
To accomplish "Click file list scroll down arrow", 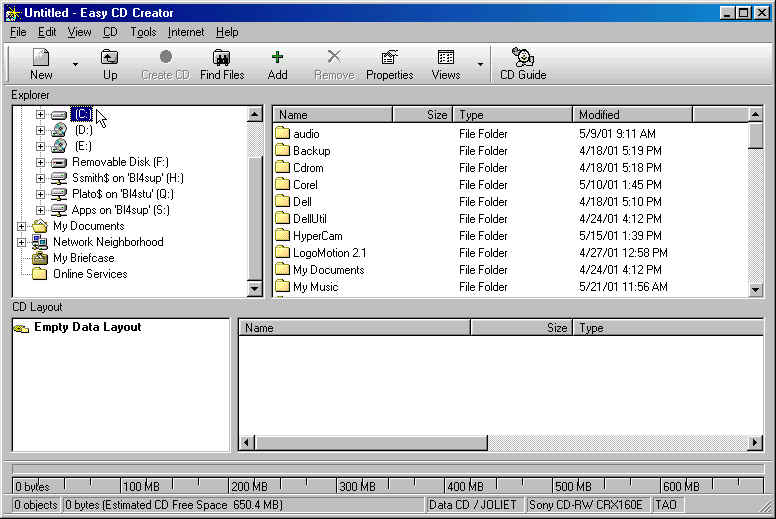I will [x=755, y=289].
